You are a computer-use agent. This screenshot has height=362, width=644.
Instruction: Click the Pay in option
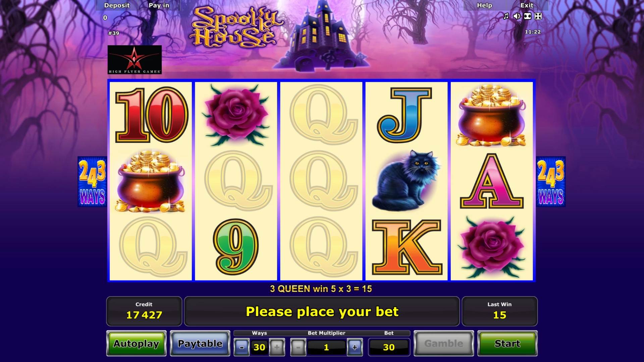[159, 5]
